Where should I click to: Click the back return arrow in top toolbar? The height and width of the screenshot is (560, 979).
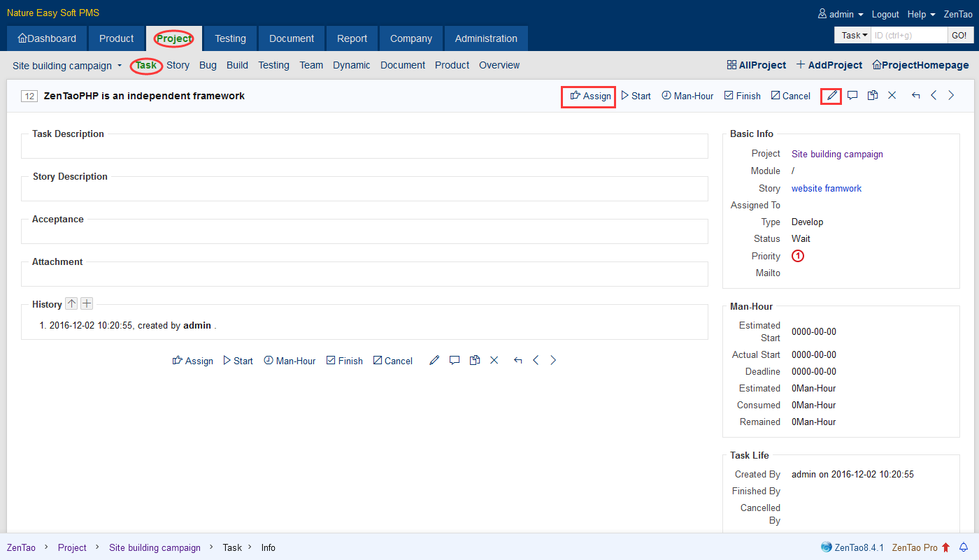[915, 96]
